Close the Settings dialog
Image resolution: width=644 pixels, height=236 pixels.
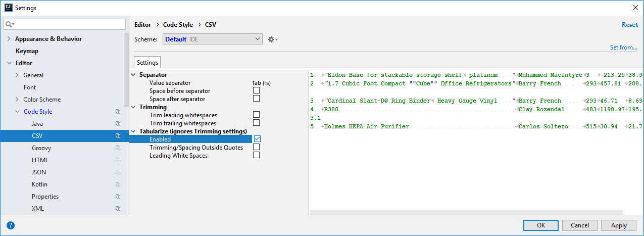pos(635,8)
